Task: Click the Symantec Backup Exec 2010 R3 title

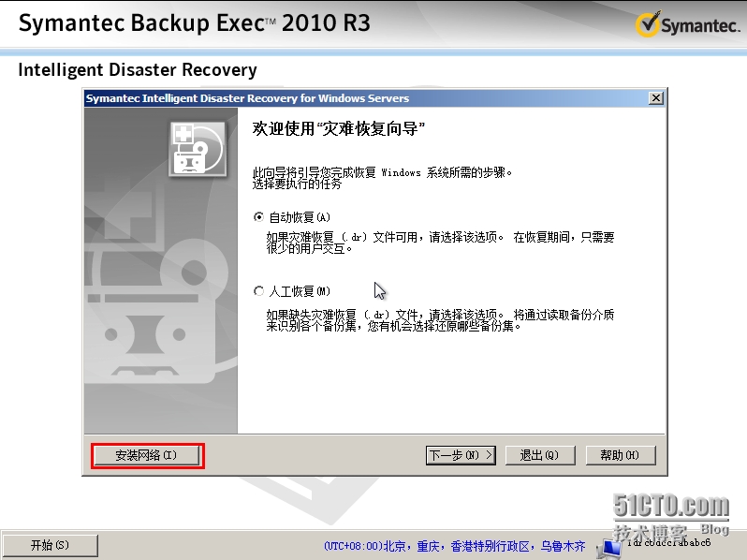Action: 195,22
